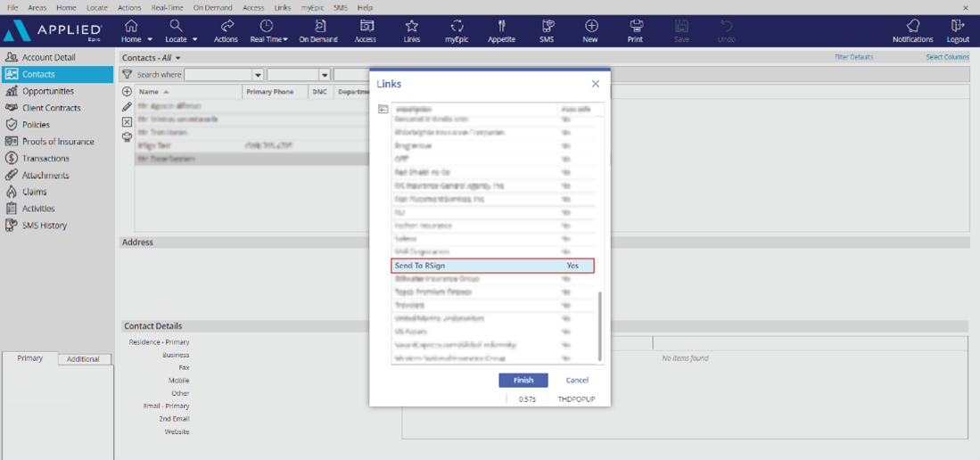Click the New plus-circle toolbar icon
Image resolution: width=980 pixels, height=460 pixels.
(x=590, y=26)
